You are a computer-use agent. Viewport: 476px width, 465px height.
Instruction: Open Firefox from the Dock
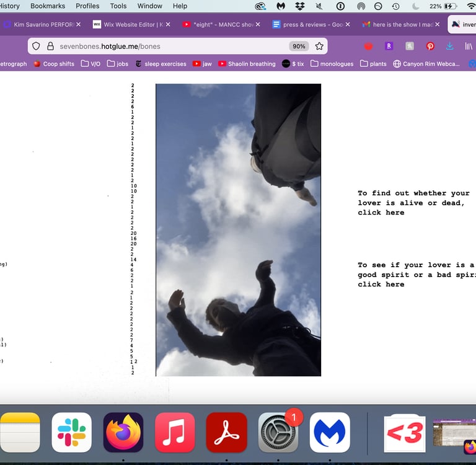(x=123, y=432)
